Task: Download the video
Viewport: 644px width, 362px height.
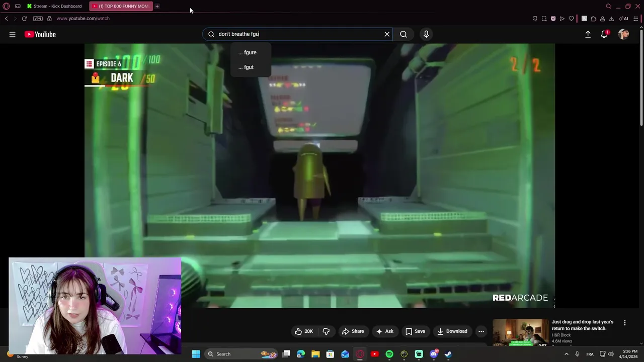Action: (452, 331)
